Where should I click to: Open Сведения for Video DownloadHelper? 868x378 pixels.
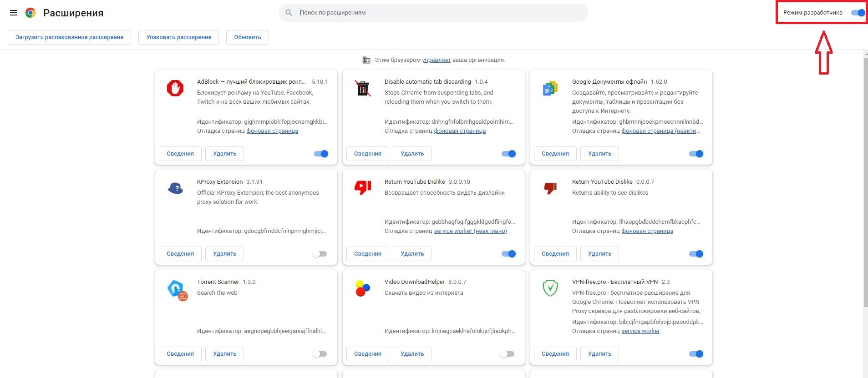368,354
